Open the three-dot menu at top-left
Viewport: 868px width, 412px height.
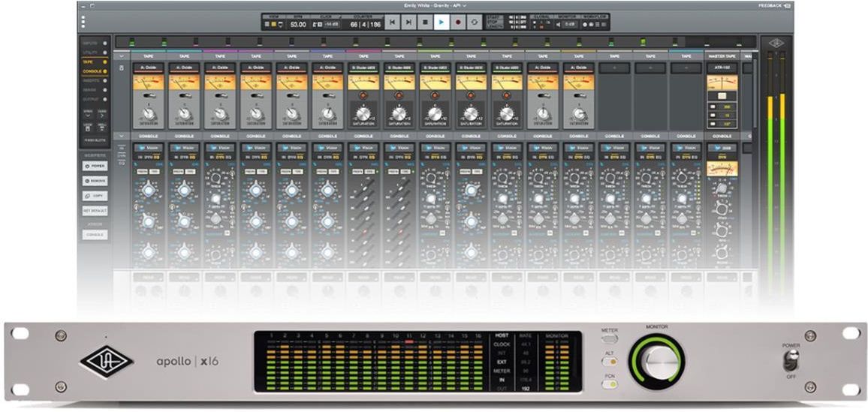83,22
